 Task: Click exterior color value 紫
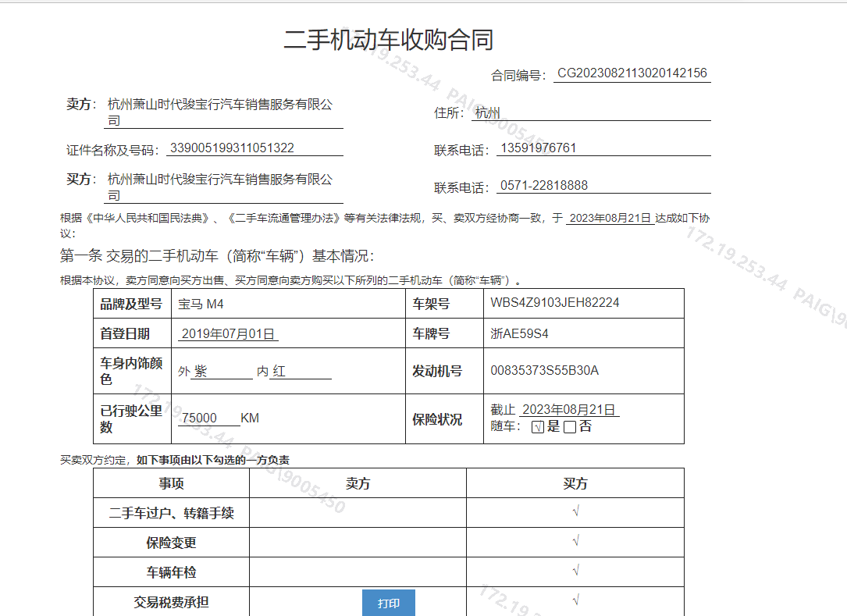201,371
